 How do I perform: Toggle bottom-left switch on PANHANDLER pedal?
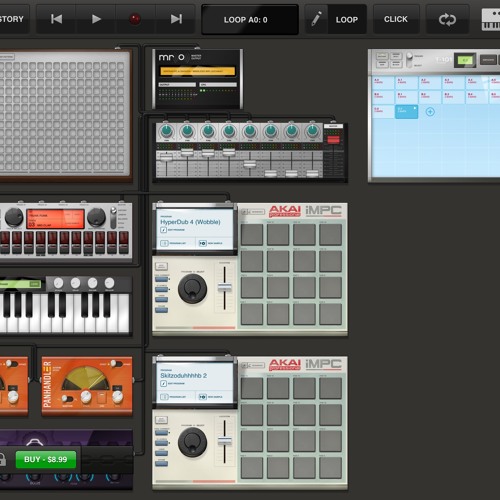(68, 399)
